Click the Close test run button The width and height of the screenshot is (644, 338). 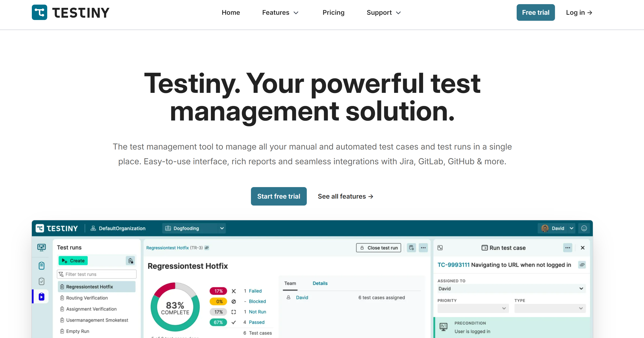click(379, 248)
